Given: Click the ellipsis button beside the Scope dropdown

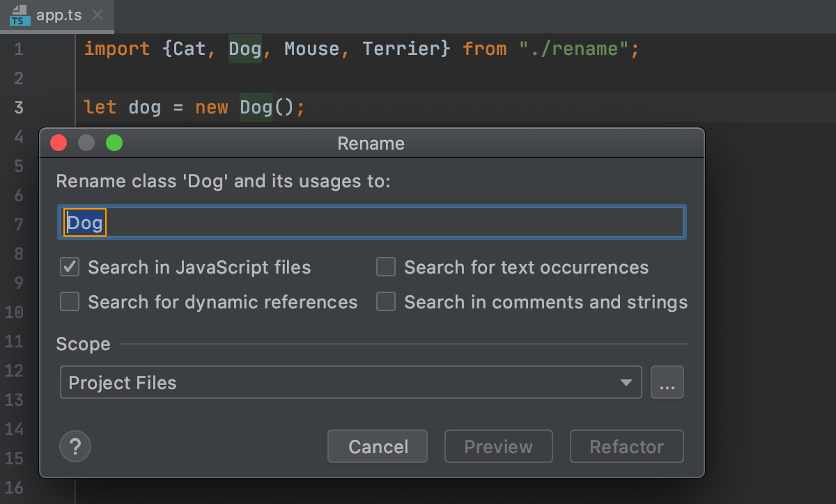Looking at the screenshot, I should 667,383.
